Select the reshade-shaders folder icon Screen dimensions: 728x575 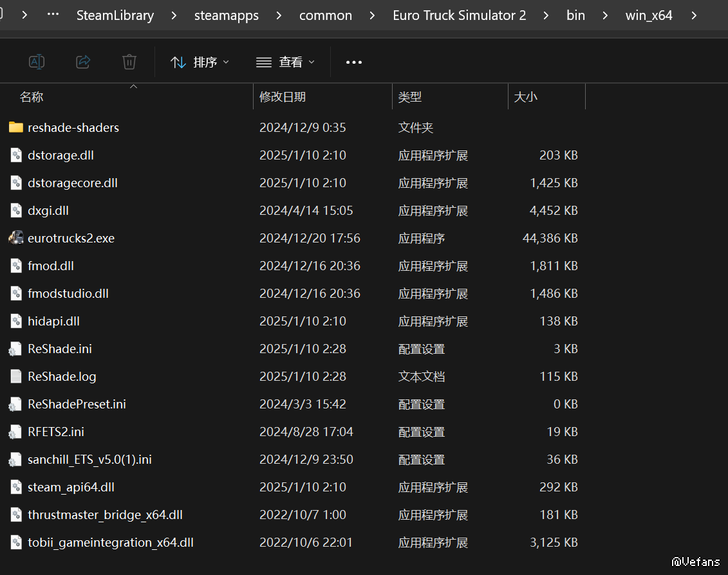coord(16,127)
